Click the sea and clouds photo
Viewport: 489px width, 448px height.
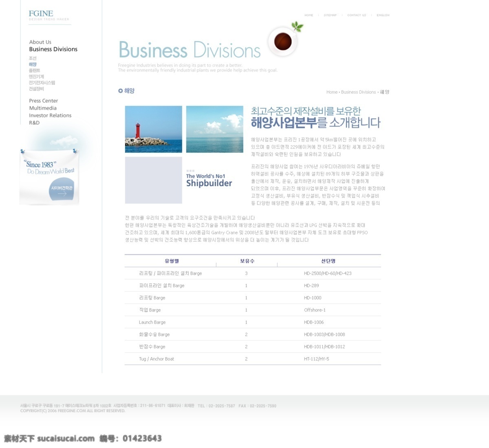point(215,129)
